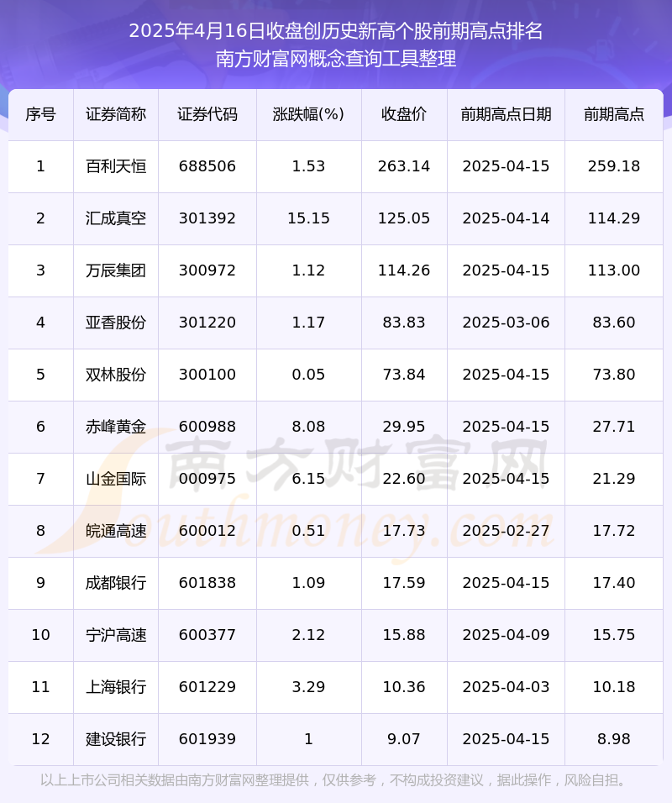Click the date 2025-04-14

(506, 218)
